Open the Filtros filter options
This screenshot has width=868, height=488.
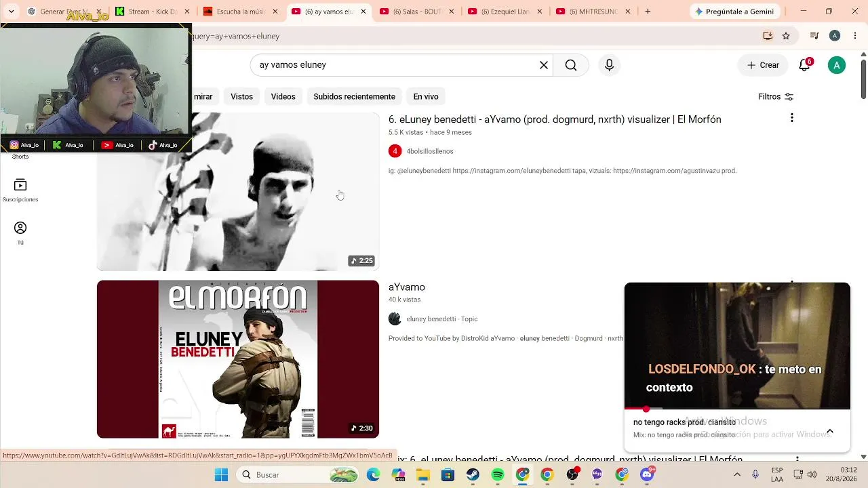click(x=776, y=97)
